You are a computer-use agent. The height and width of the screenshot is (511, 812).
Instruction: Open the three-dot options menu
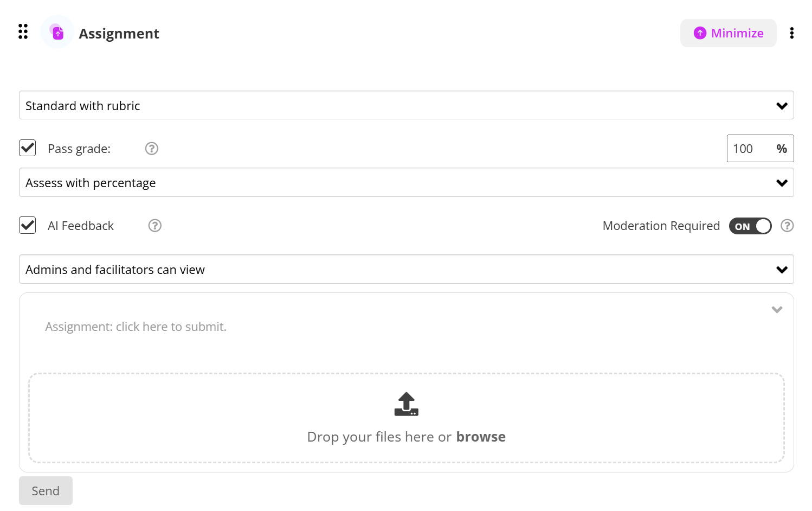[x=791, y=33]
